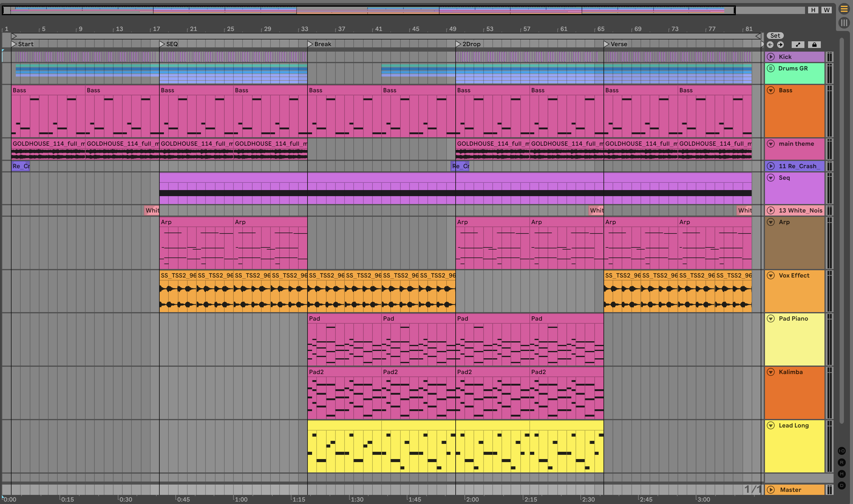Fold the Lead Long track

coord(771,426)
